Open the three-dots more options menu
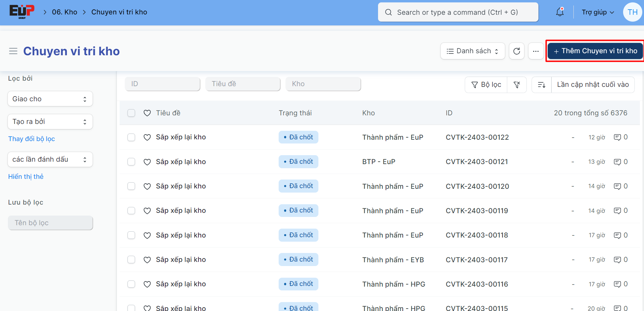 pos(536,51)
